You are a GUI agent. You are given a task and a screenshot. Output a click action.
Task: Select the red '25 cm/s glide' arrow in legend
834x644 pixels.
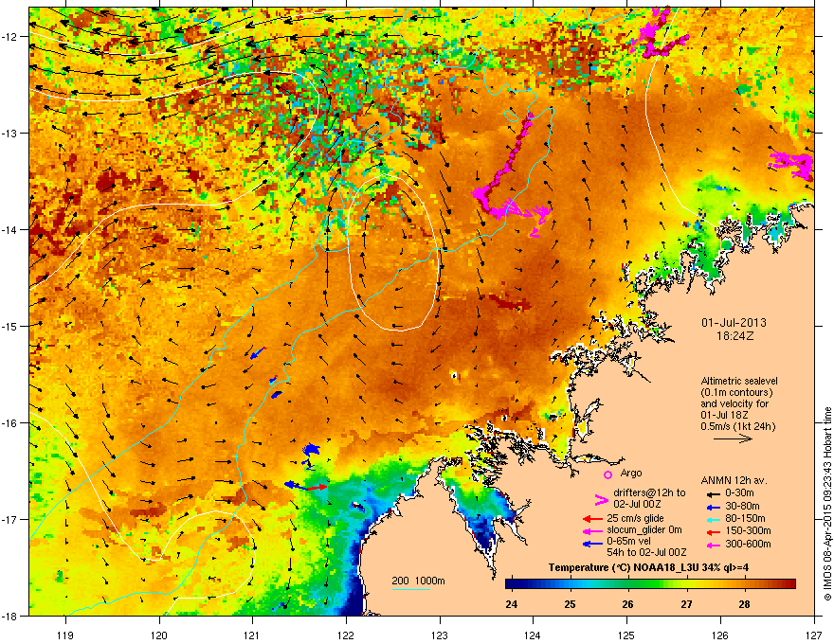point(592,519)
